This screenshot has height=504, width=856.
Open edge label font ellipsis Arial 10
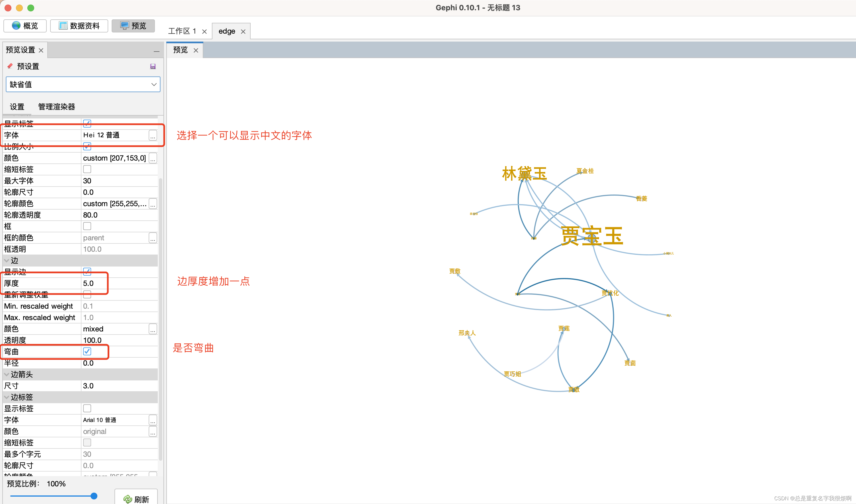pos(153,420)
